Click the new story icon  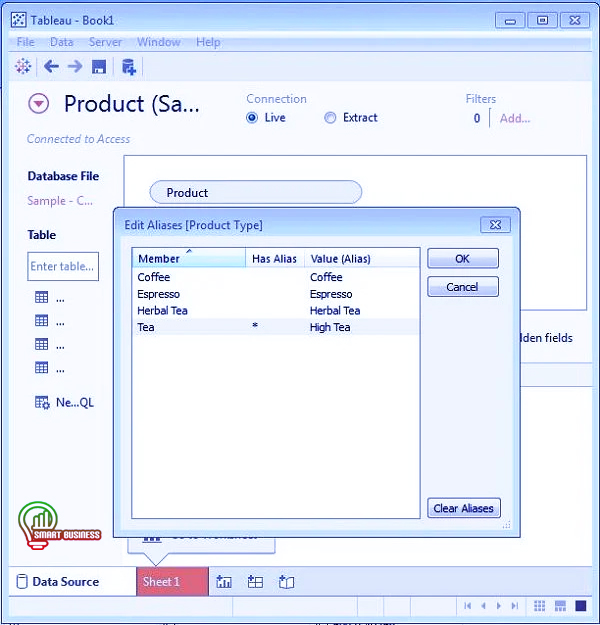coord(286,582)
